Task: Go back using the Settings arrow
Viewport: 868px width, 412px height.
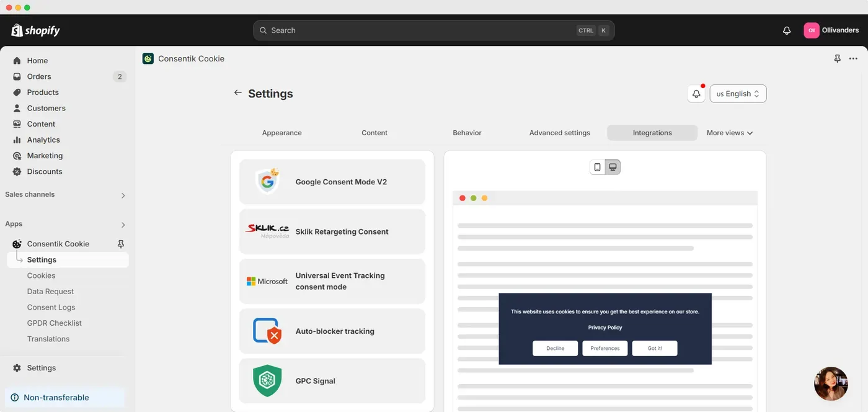Action: 237,92
